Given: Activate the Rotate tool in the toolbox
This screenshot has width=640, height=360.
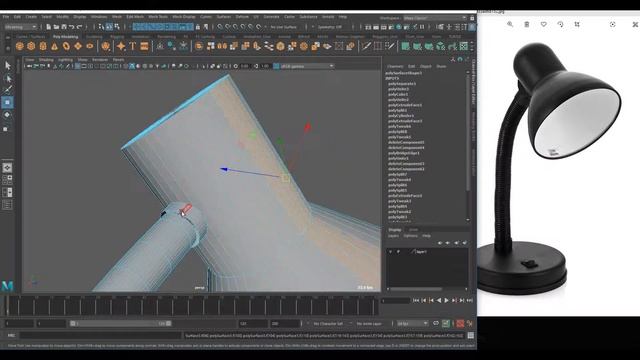Looking at the screenshot, I should [x=7, y=115].
